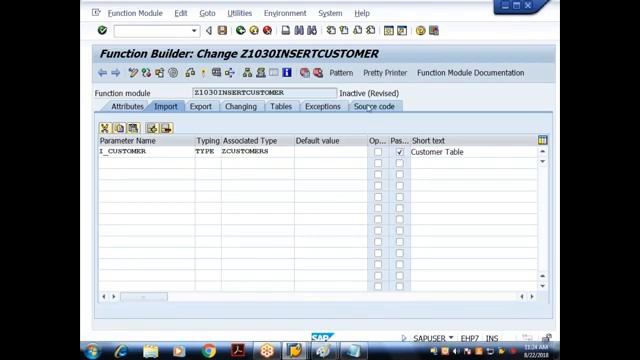Viewport: 640px width, 360px height.
Task: Click the Create New Session icon
Action: 389,30
